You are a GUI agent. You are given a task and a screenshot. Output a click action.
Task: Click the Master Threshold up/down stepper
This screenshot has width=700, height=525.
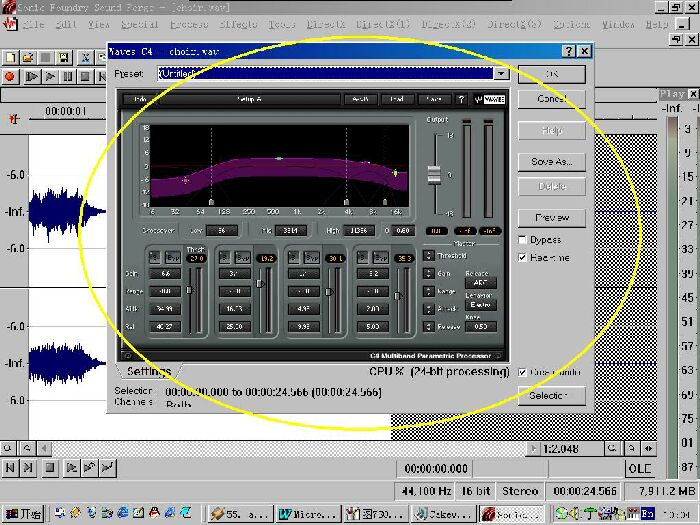tap(429, 255)
